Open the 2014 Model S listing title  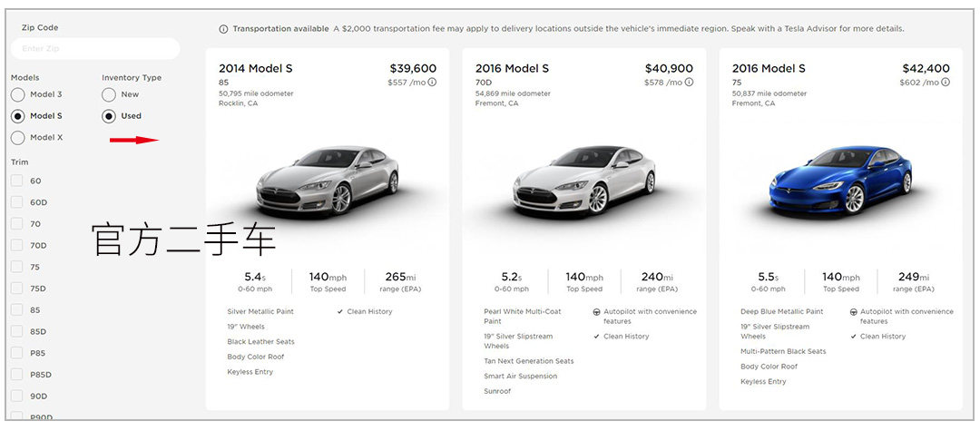tap(255, 69)
